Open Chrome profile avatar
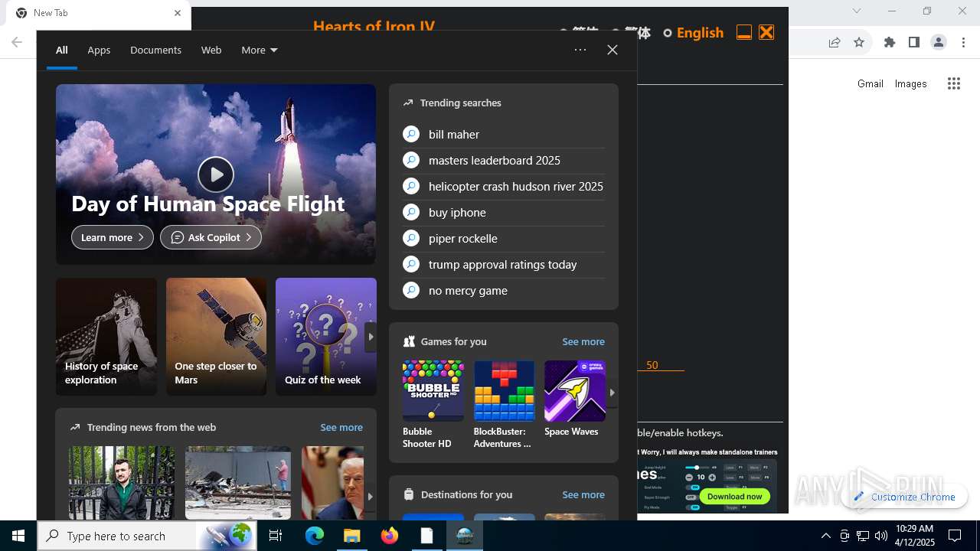The width and height of the screenshot is (980, 551). click(x=939, y=43)
